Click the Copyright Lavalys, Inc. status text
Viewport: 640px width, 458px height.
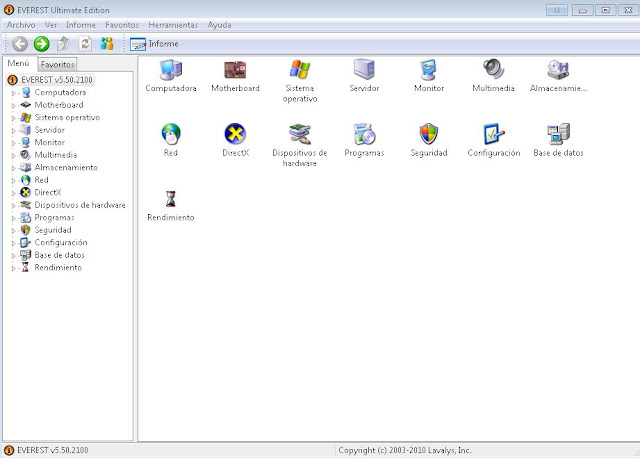point(405,450)
